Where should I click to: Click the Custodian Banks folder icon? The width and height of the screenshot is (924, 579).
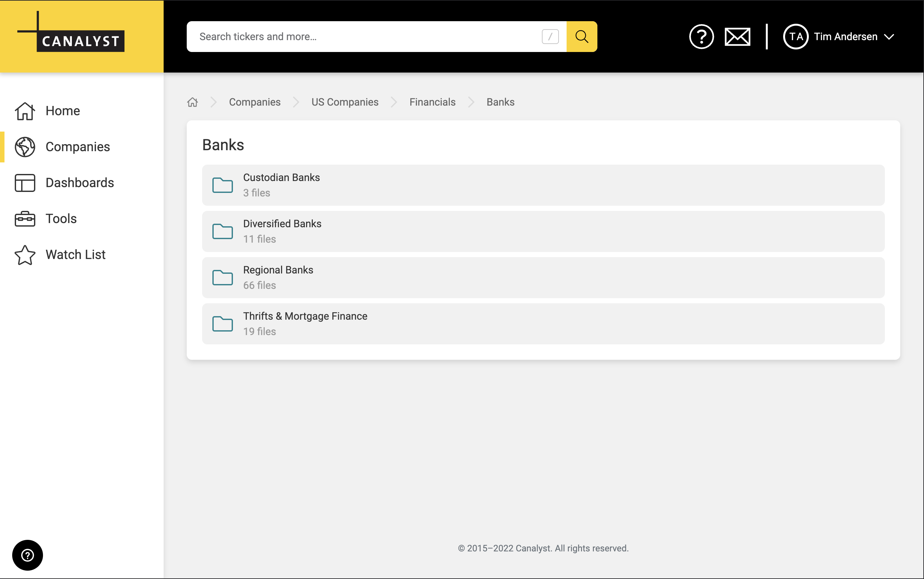[x=222, y=185]
